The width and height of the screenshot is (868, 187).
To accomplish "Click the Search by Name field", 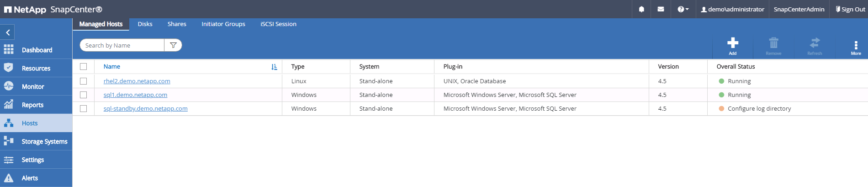I will [122, 45].
